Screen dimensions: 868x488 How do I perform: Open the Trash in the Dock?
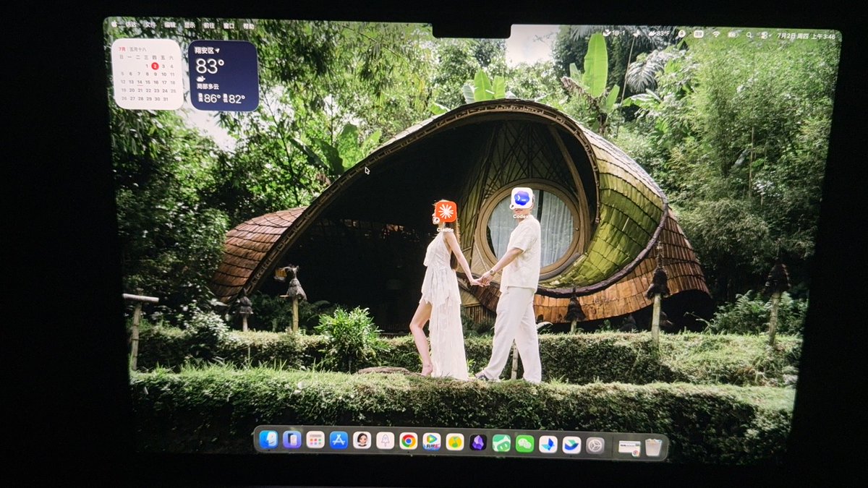point(653,448)
